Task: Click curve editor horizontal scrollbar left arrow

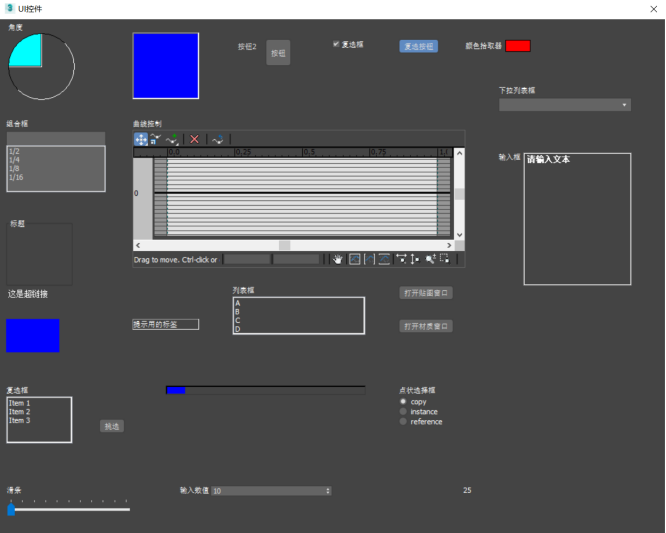Action: pyautogui.click(x=138, y=245)
